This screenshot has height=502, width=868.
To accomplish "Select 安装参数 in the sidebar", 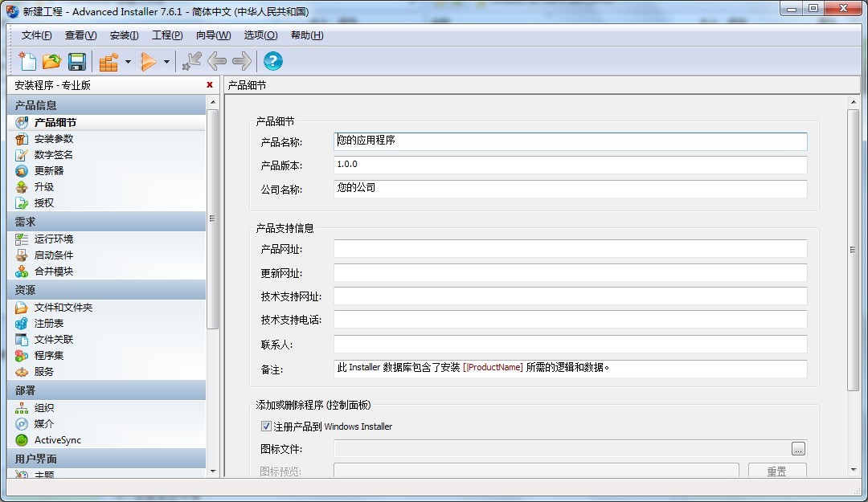I will click(x=54, y=139).
